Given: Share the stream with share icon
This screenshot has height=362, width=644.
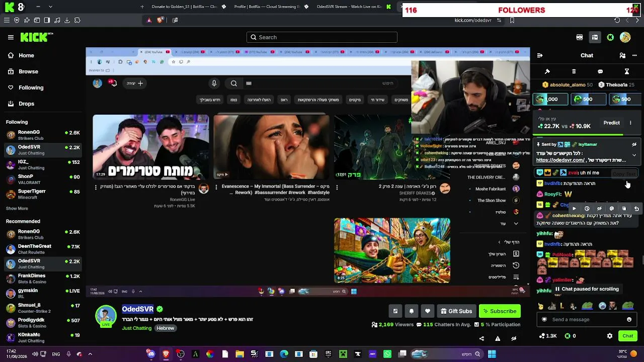Looking at the screenshot, I should coord(481,338).
